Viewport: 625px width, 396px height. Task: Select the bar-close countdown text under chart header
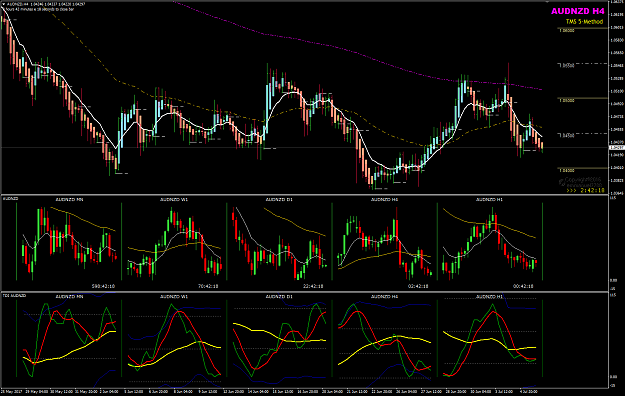coord(40,9)
